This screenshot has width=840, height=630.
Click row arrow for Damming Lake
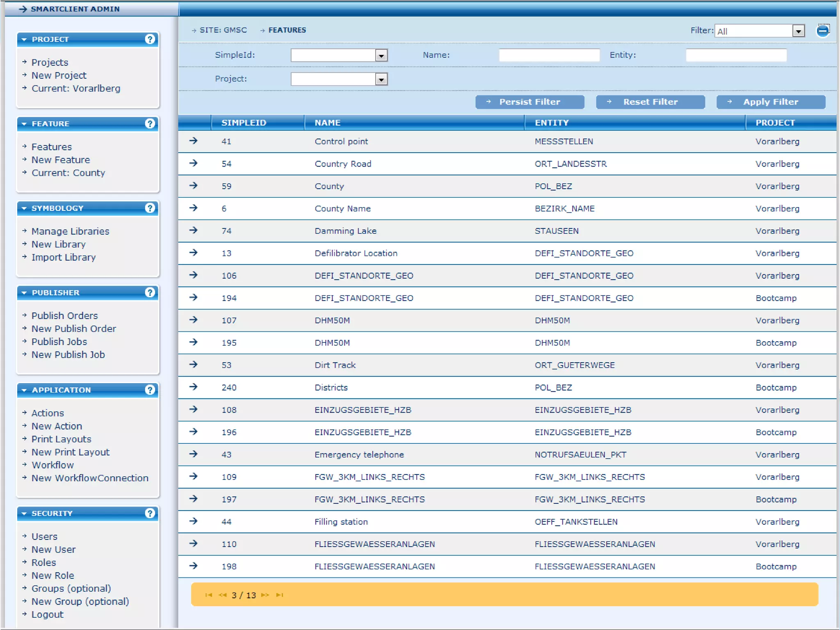[194, 231]
